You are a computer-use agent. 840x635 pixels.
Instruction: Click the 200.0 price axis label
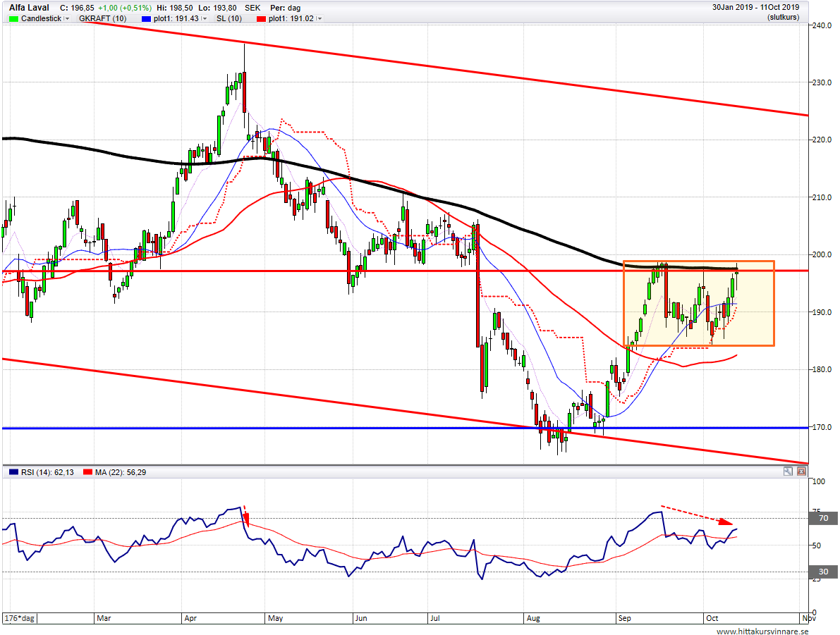point(822,255)
